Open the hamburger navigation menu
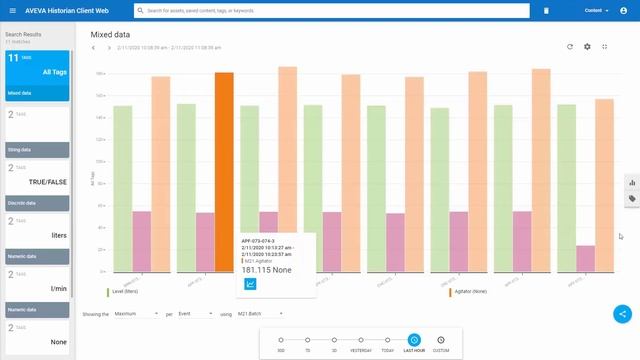Image resolution: width=640 pixels, height=360 pixels. [13, 11]
